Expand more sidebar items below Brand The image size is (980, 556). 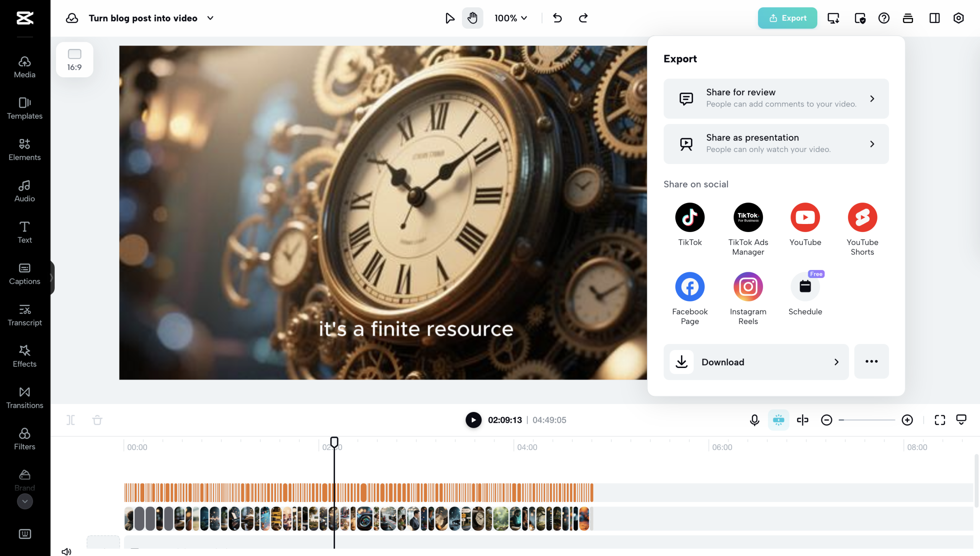pyautogui.click(x=24, y=501)
